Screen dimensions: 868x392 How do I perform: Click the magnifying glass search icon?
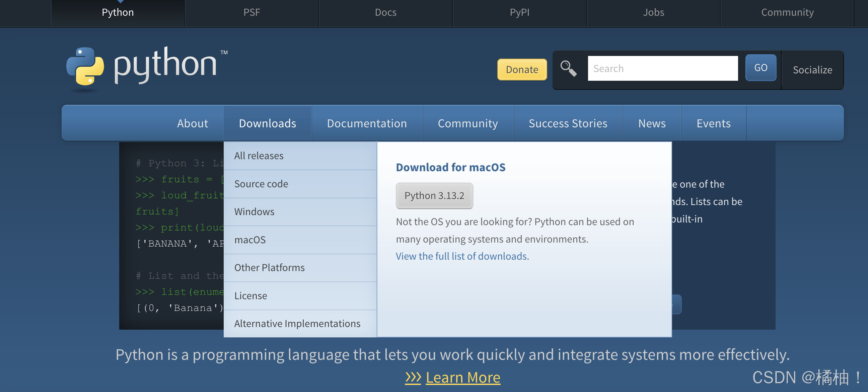[x=568, y=68]
